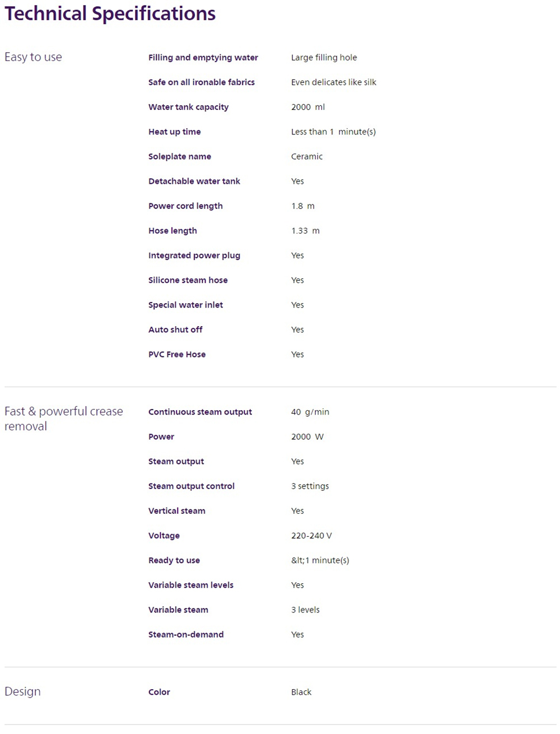Click the Filling and emptying water label

point(203,57)
